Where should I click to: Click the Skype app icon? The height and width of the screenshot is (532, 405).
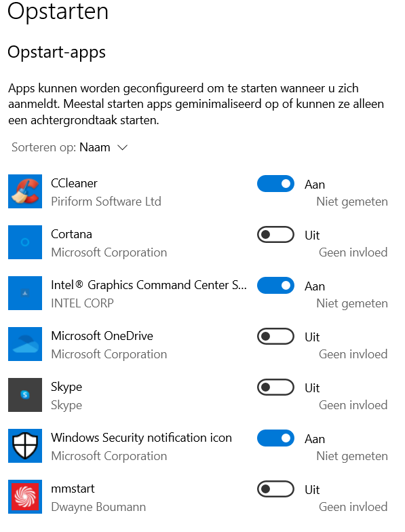(x=25, y=395)
